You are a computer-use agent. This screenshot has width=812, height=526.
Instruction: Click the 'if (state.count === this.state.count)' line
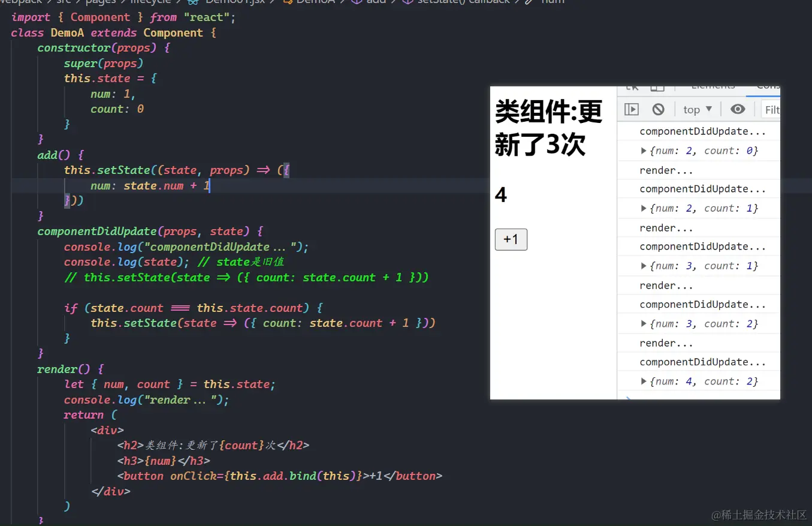[x=194, y=308]
